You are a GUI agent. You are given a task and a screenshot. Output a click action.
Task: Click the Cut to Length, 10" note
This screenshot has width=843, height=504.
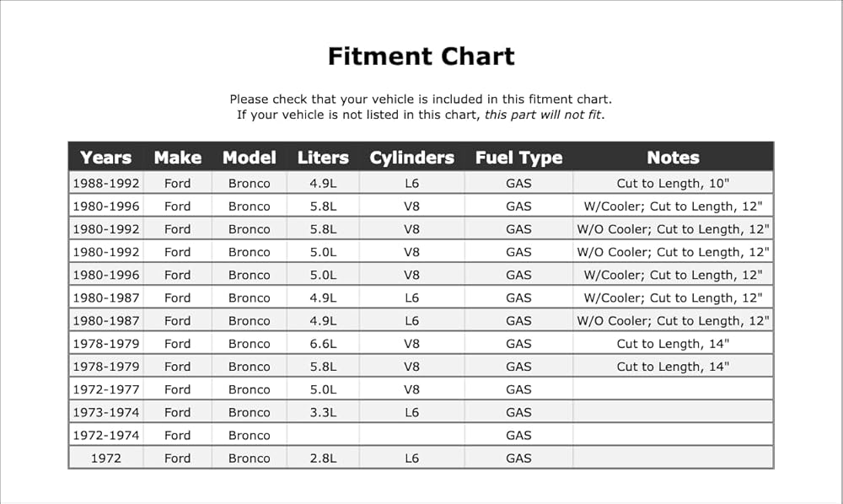coord(673,183)
